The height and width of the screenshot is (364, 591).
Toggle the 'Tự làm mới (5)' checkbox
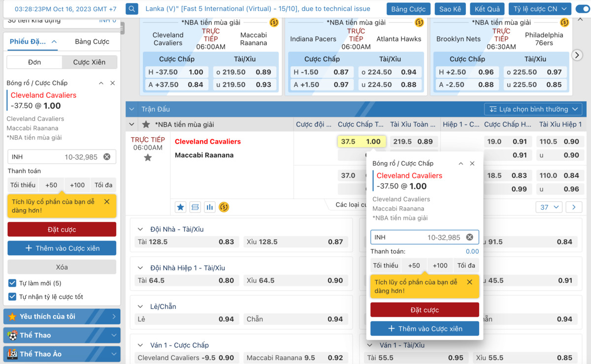[12, 283]
